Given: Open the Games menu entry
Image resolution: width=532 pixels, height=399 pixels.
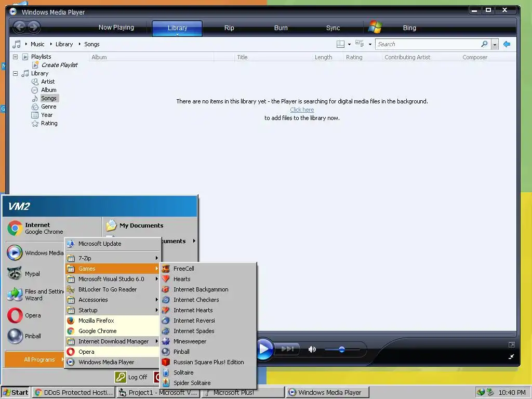Looking at the screenshot, I should coord(113,269).
